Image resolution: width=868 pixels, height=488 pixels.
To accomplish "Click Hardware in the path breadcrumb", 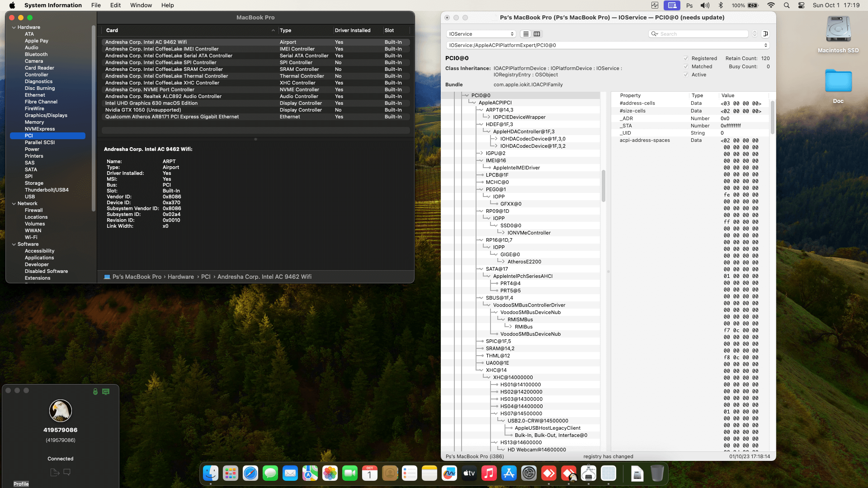I will click(181, 277).
